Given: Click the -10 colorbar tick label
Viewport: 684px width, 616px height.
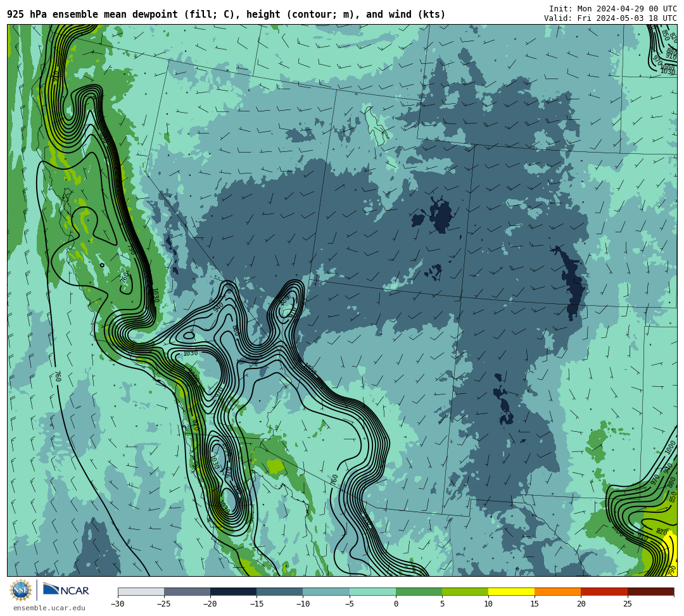Looking at the screenshot, I should pyautogui.click(x=303, y=604).
